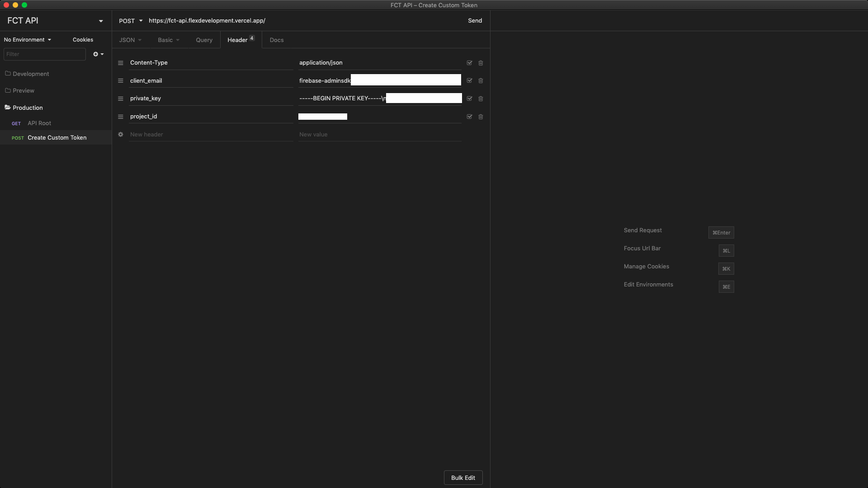This screenshot has width=868, height=488.
Task: Open the create request plus menu
Action: click(x=98, y=54)
